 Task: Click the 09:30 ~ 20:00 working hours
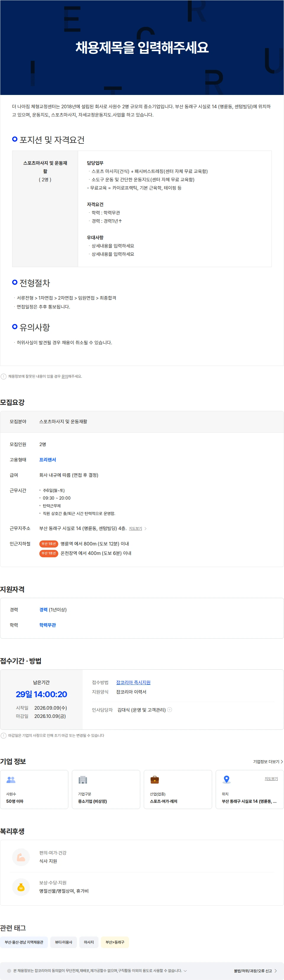pyautogui.click(x=56, y=498)
